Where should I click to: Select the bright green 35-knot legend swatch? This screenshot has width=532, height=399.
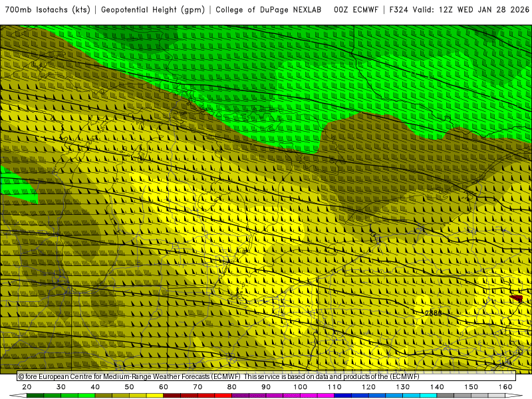86,396
